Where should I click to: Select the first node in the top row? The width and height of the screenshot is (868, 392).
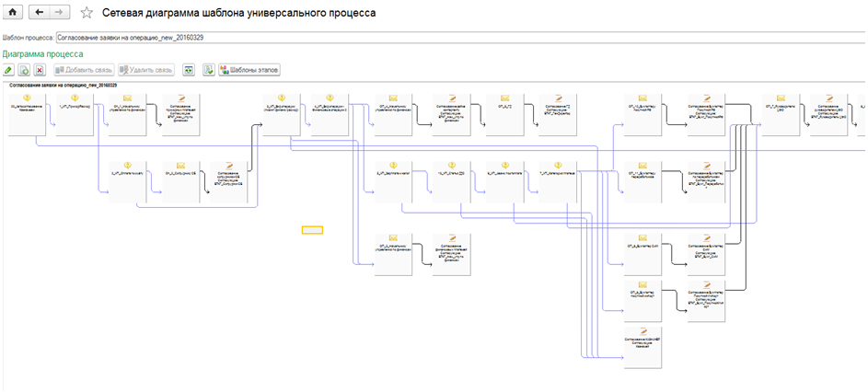tap(27, 113)
